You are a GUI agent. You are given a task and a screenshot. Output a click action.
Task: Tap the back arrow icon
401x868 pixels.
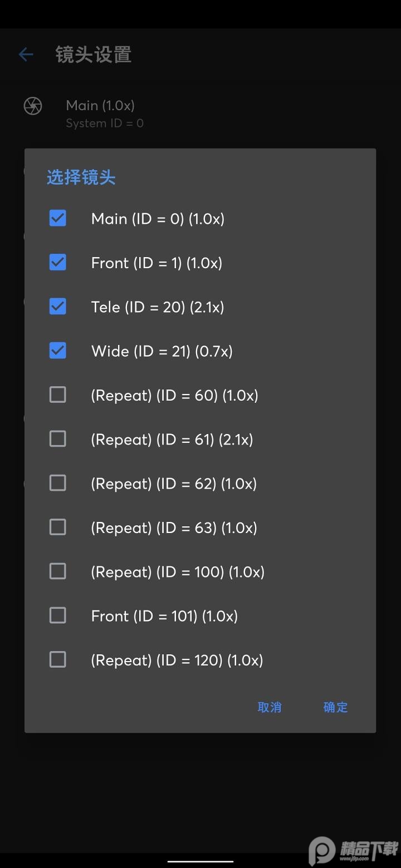tap(26, 55)
